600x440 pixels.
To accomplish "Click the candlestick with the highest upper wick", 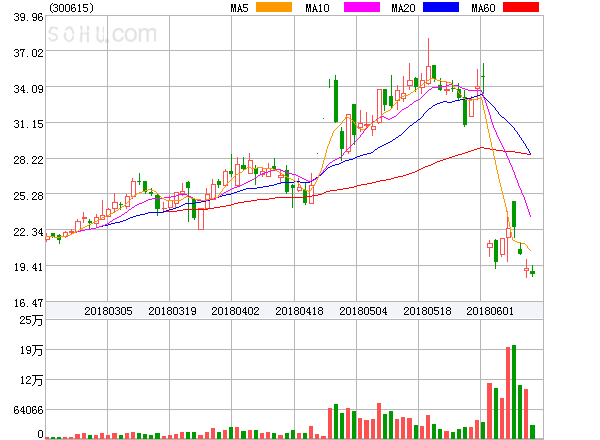I will (x=429, y=61).
